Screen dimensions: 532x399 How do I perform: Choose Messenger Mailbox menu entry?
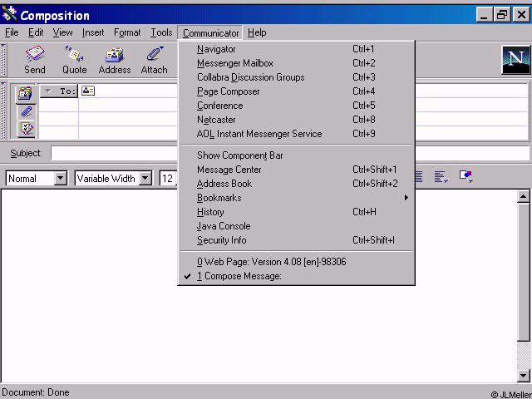296,63
